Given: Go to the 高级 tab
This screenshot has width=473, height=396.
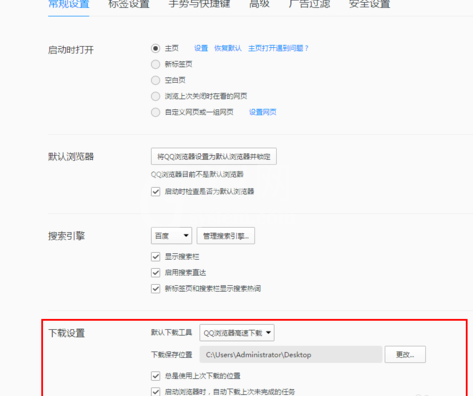Looking at the screenshot, I should pos(259,4).
